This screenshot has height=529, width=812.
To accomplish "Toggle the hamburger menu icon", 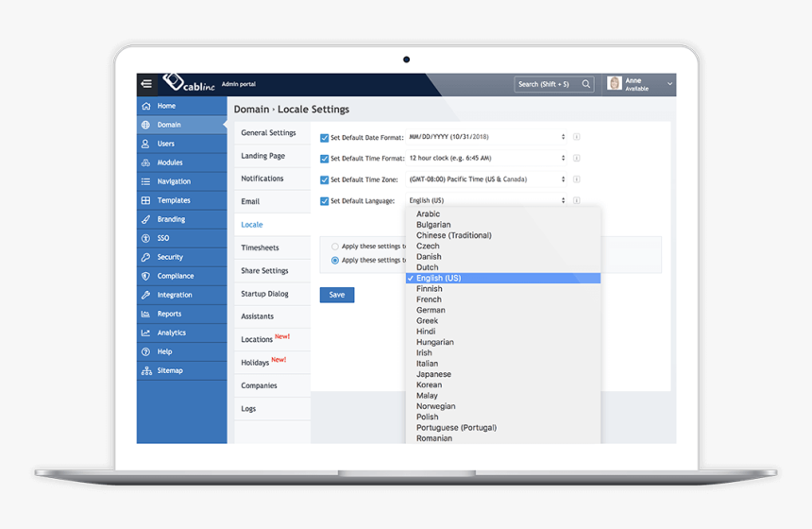I will [146, 83].
